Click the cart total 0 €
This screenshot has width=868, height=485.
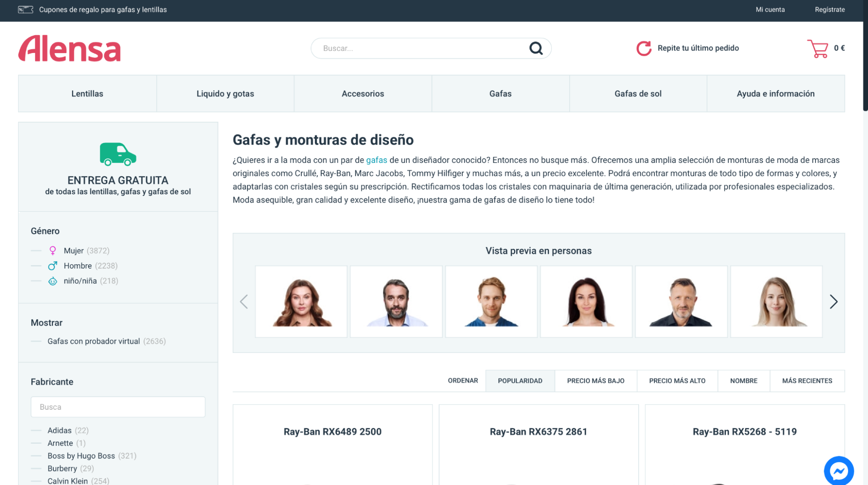[839, 48]
